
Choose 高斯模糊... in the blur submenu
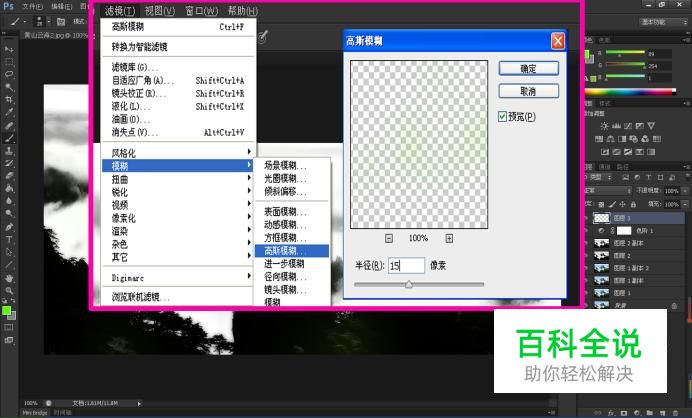pyautogui.click(x=292, y=251)
